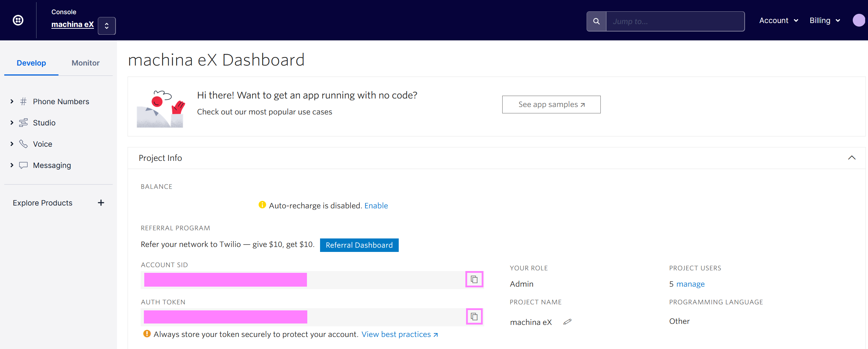Open the Billing dropdown menu
This screenshot has height=349, width=868.
coord(825,21)
